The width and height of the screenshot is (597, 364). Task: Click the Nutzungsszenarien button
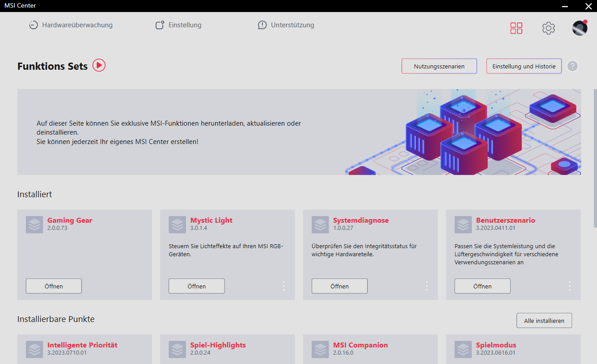point(439,66)
